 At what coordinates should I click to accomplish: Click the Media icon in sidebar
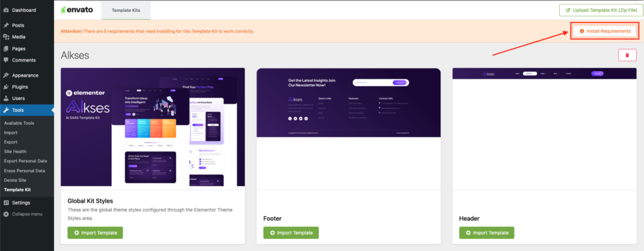tap(6, 37)
